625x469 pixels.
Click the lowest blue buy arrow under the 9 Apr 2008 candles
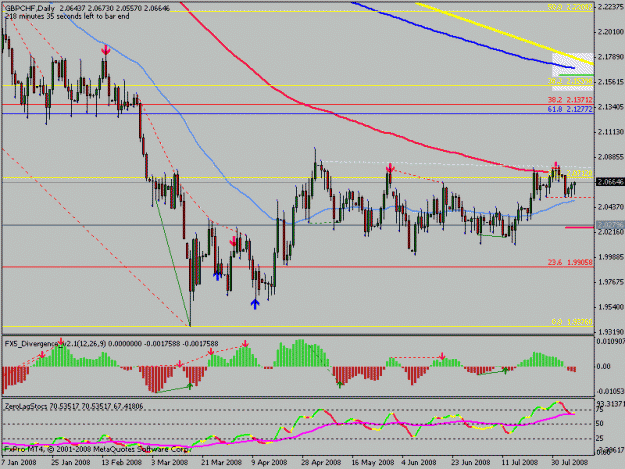[255, 304]
